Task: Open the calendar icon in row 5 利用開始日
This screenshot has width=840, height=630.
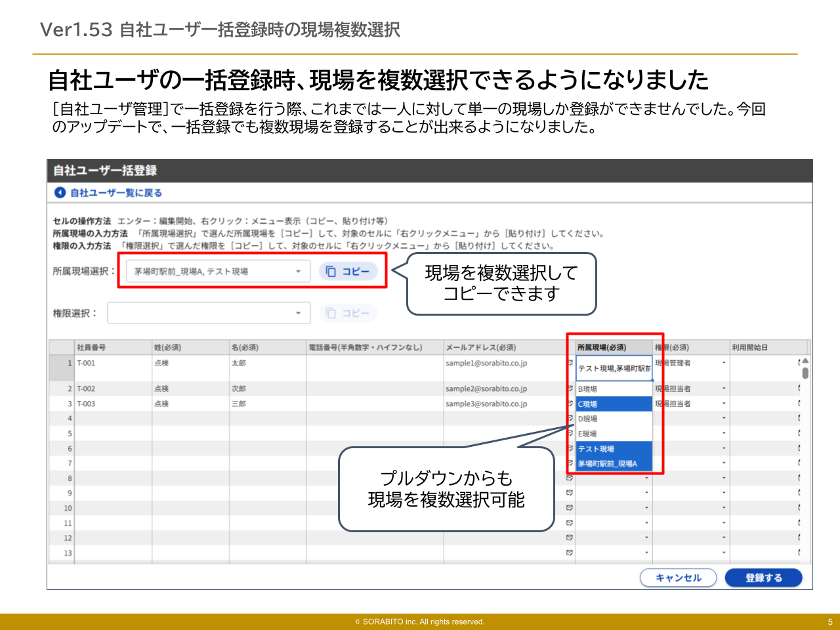Action: (798, 433)
